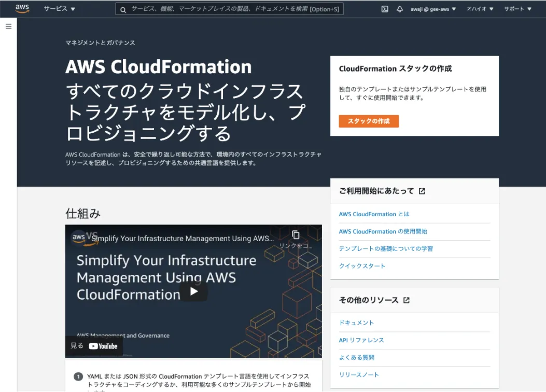Click the スタックの作成 button
This screenshot has width=546, height=392.
369,121
